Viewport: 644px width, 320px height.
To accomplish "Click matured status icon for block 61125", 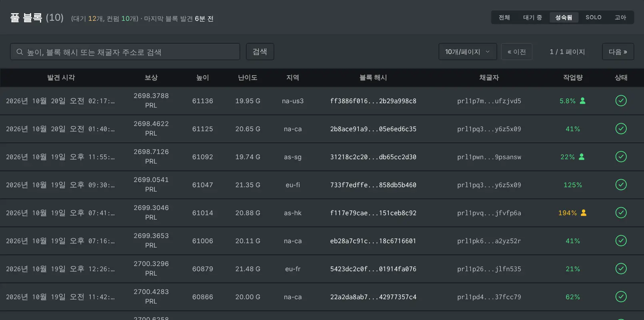I will 621,129.
